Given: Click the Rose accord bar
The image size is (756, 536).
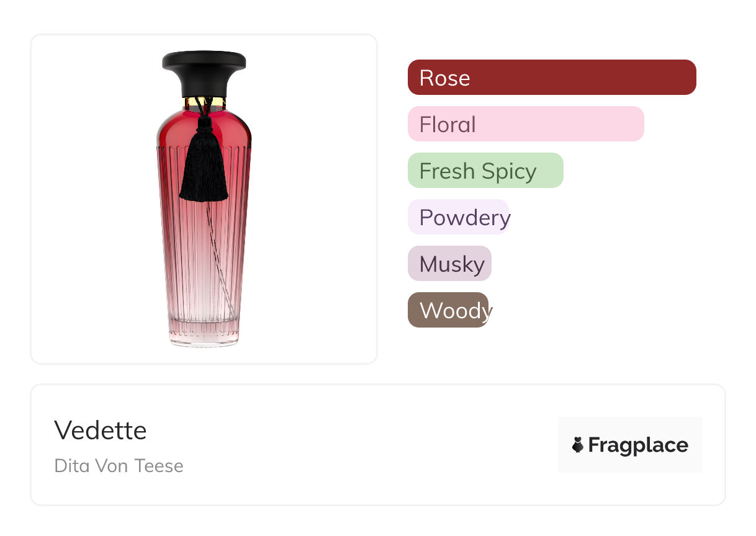Looking at the screenshot, I should click(551, 78).
